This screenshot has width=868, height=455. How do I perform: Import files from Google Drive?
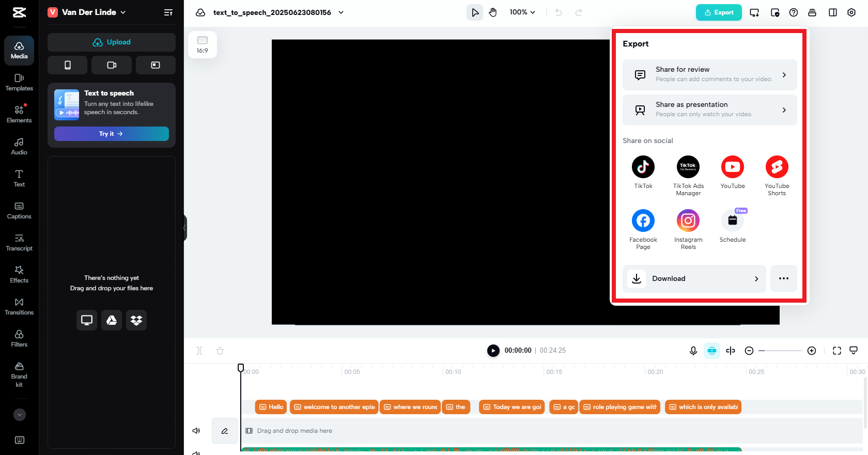click(112, 320)
